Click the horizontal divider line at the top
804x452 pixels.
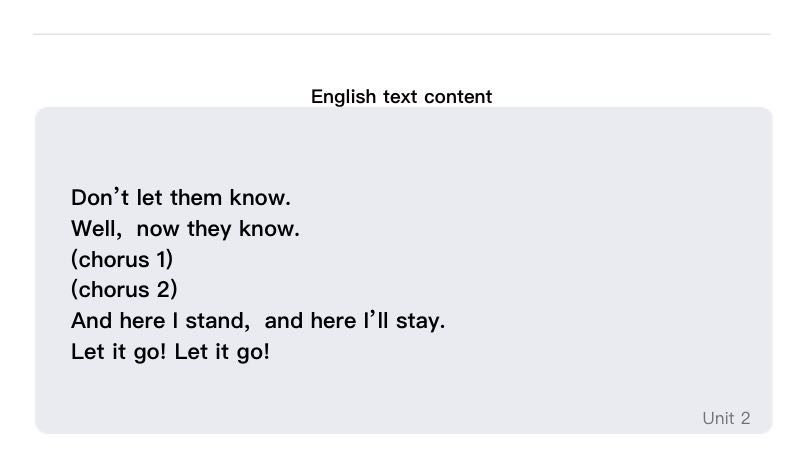(x=401, y=34)
